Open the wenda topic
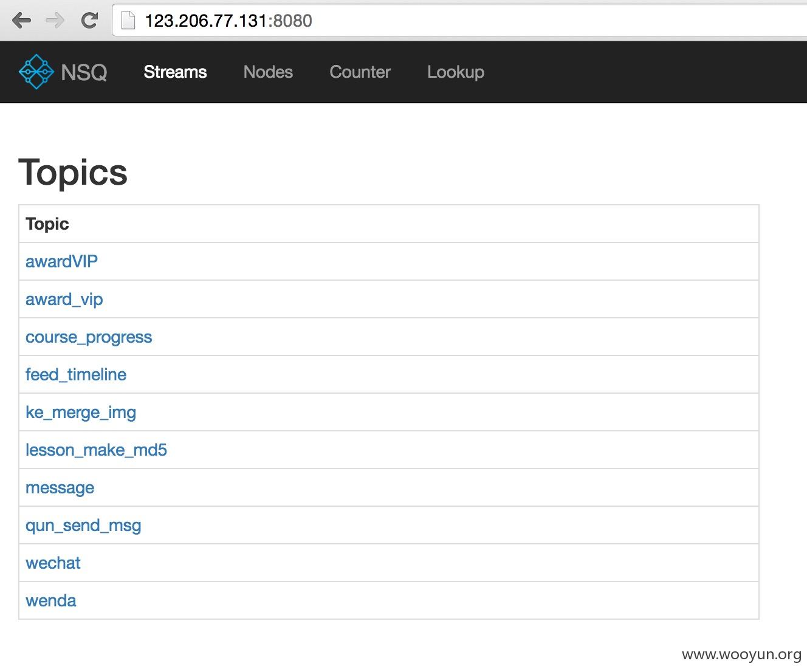This screenshot has height=672, width=807. [x=51, y=600]
